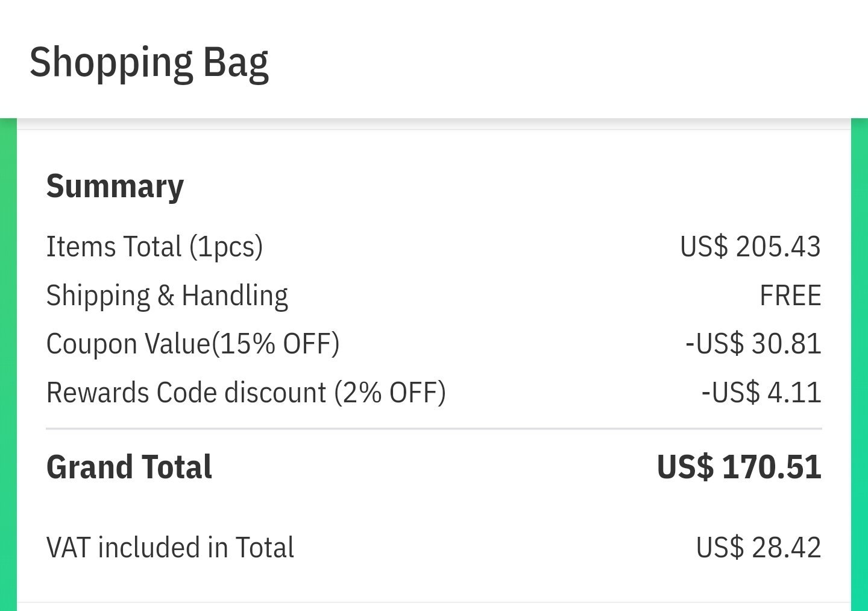This screenshot has height=611, width=868.
Task: Click the empty header area right of Shopping Bag
Action: (x=573, y=60)
